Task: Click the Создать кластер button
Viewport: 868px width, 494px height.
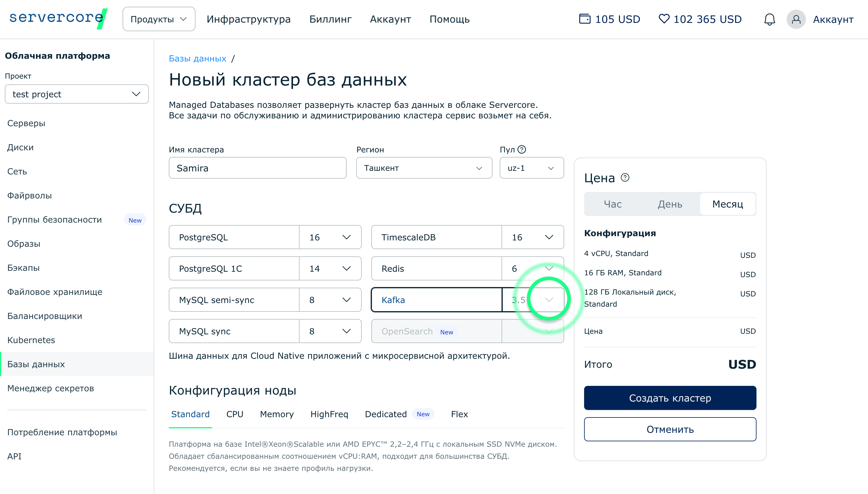Action: [670, 398]
